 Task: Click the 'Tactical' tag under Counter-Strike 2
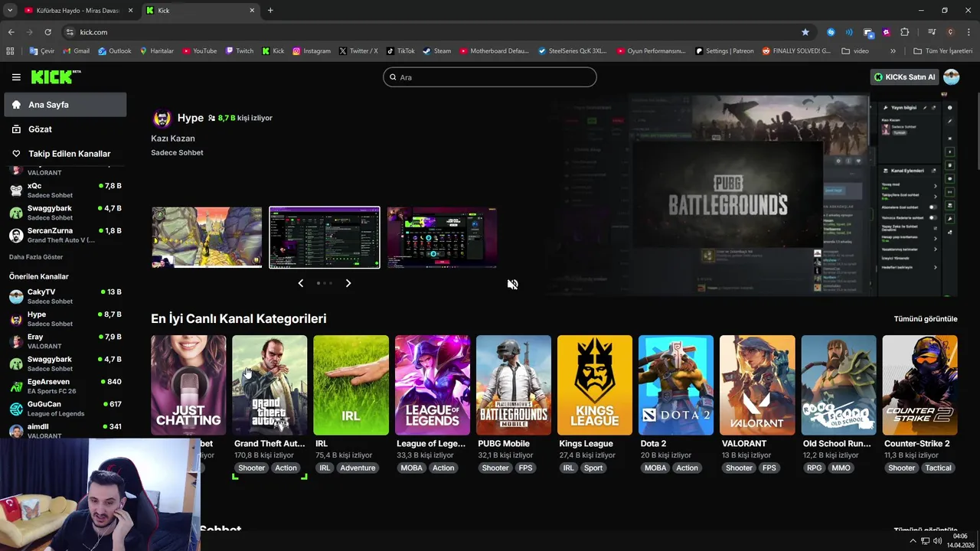pyautogui.click(x=938, y=468)
